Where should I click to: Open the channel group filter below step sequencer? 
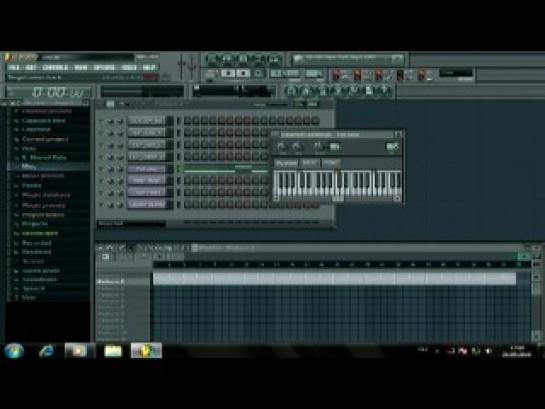[131, 223]
